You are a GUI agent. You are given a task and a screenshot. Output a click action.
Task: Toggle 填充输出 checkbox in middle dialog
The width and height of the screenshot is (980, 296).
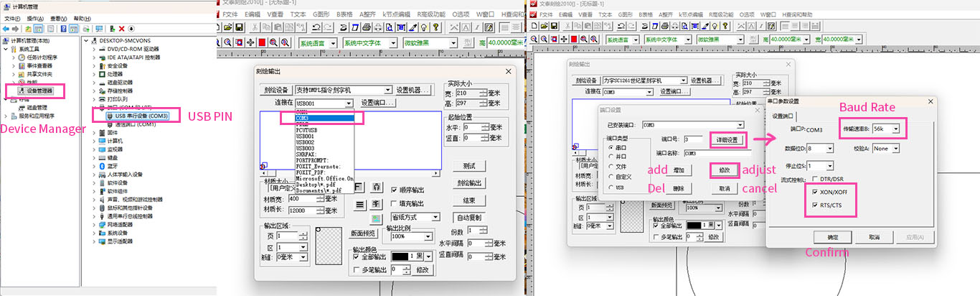point(395,203)
